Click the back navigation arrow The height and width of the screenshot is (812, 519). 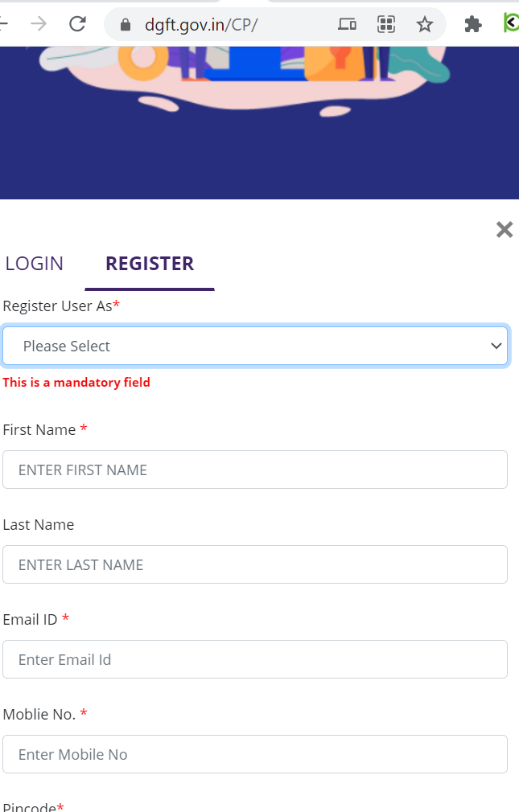[4, 24]
